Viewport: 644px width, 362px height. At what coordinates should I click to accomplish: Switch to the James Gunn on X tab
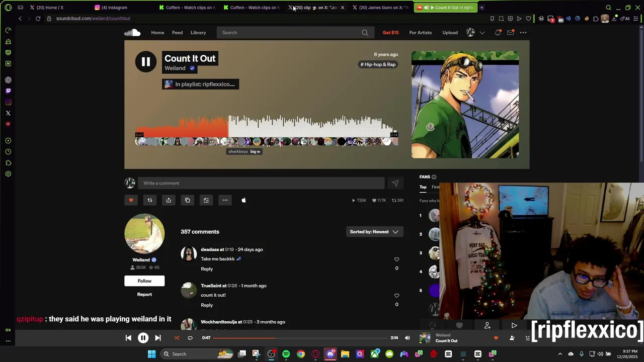coord(381,8)
